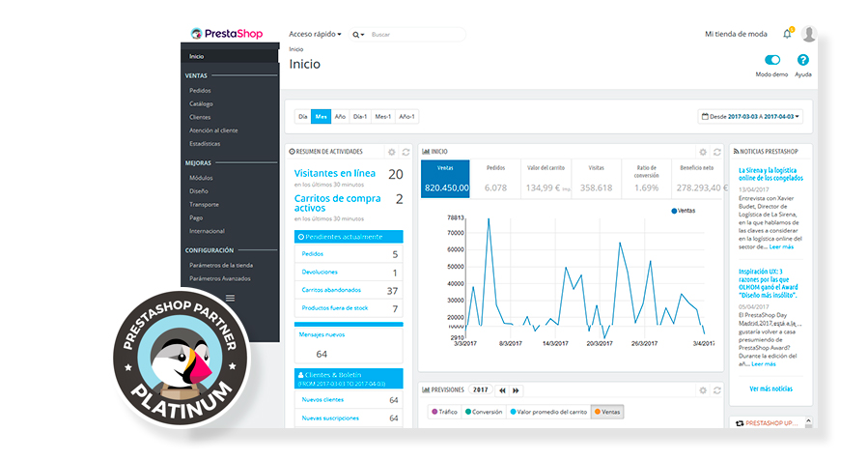
Task: Select the Año-1 period button
Action: pyautogui.click(x=406, y=116)
